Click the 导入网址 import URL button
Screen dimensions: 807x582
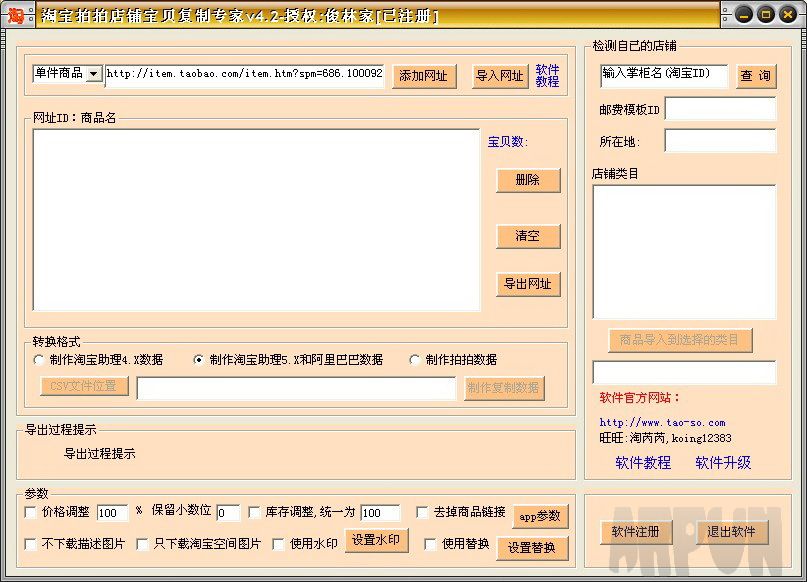(499, 75)
